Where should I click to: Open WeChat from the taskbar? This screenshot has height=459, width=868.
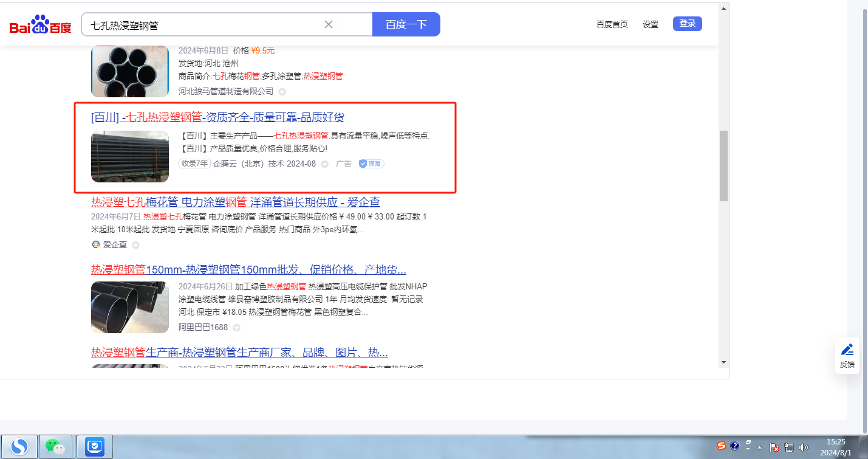[x=56, y=447]
